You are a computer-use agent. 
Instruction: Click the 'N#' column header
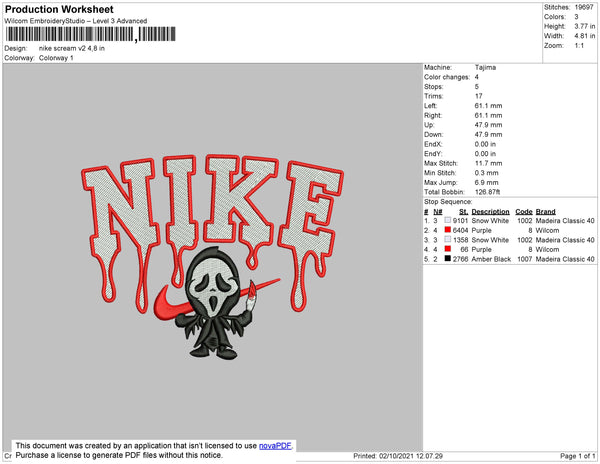click(x=438, y=212)
